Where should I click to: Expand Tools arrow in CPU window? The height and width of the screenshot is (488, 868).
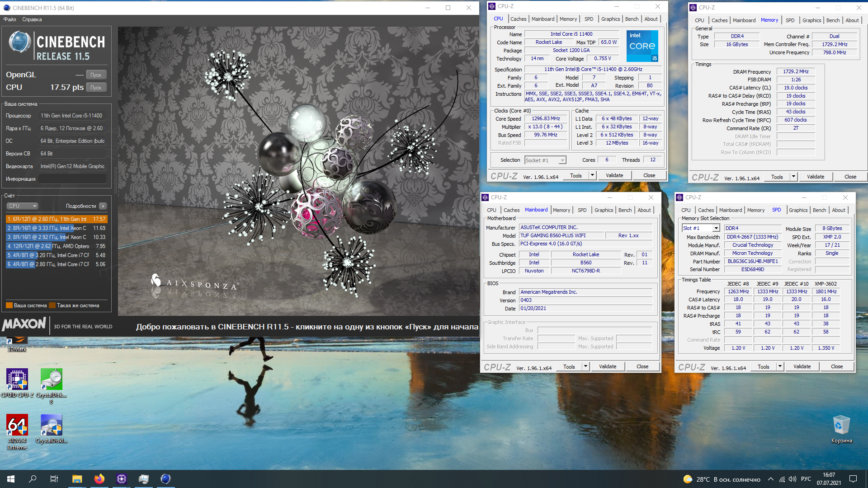592,175
